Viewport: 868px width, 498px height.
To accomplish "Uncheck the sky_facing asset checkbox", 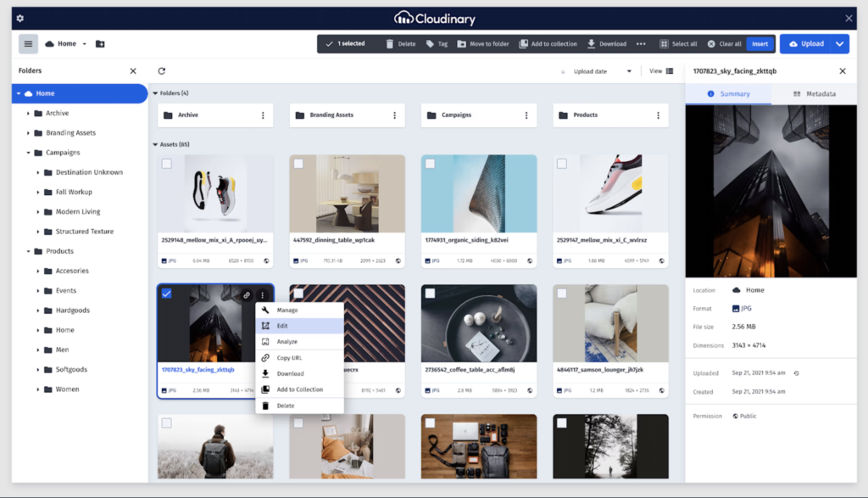I will [167, 294].
